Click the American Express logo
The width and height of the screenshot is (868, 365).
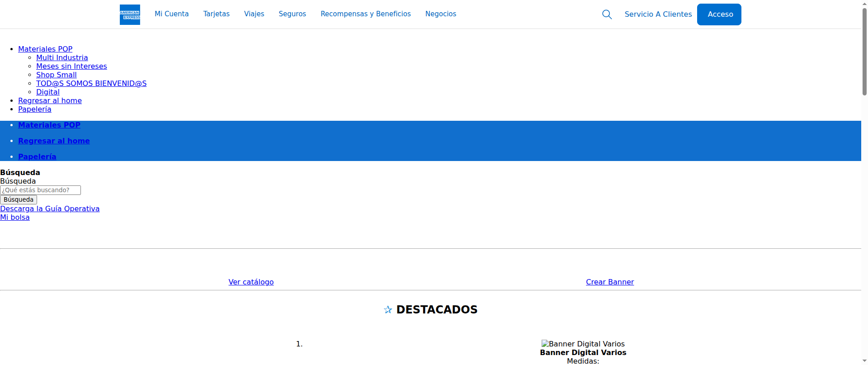coord(130,14)
